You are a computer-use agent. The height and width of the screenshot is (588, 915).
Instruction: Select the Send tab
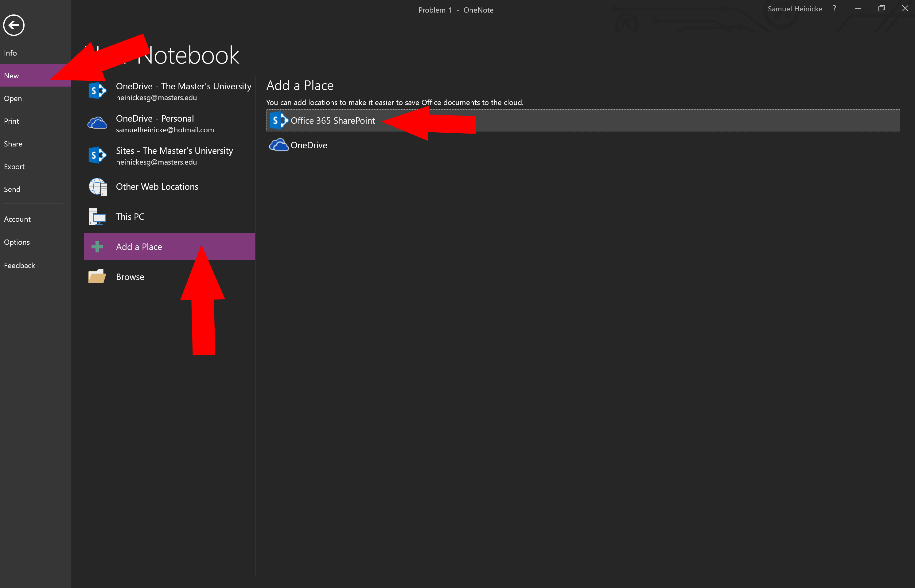point(35,189)
